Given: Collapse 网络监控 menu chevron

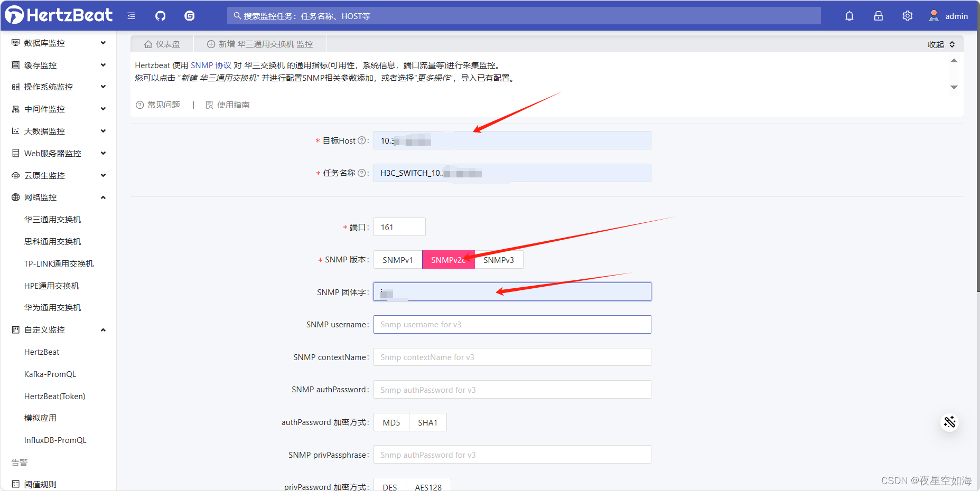Looking at the screenshot, I should 103,197.
